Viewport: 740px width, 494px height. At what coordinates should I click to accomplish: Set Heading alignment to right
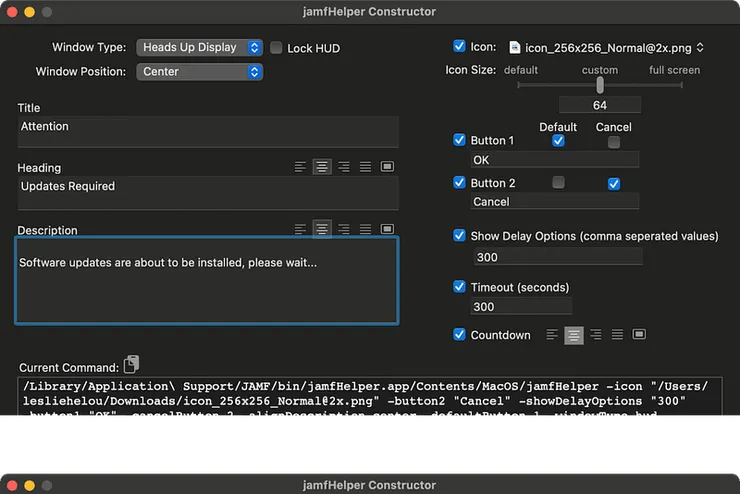tap(344, 167)
